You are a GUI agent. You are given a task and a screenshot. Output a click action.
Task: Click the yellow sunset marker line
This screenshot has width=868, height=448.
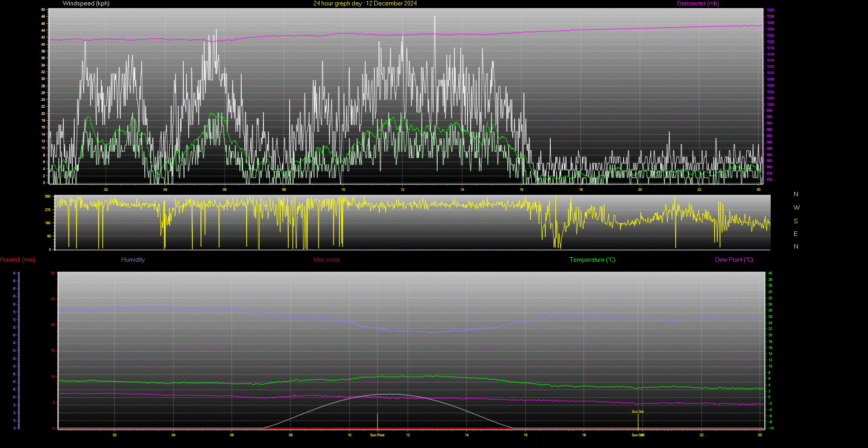[638, 421]
